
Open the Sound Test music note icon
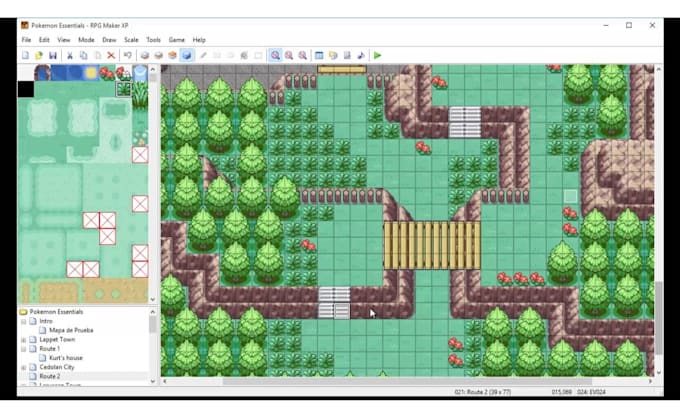[x=361, y=55]
